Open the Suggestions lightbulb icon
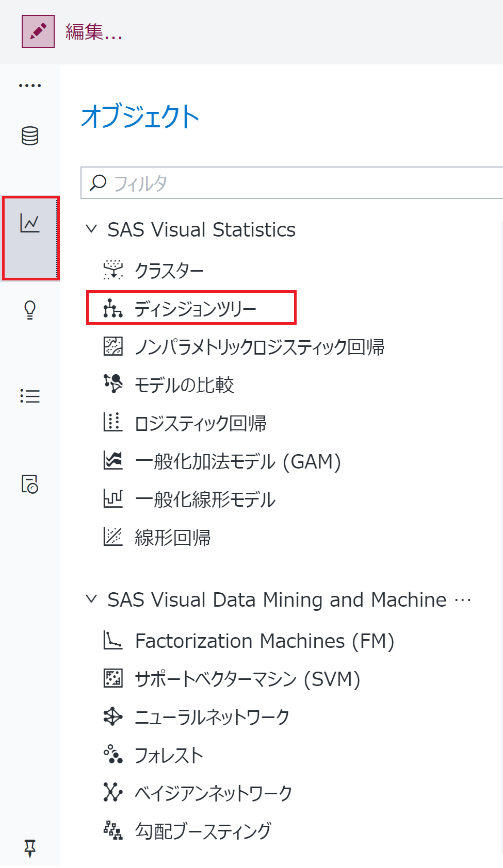The width and height of the screenshot is (503, 868). (30, 310)
